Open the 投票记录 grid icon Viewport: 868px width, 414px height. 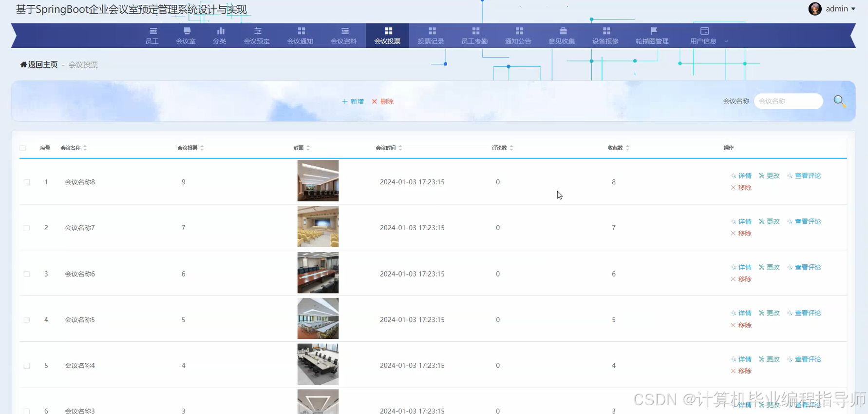point(432,31)
